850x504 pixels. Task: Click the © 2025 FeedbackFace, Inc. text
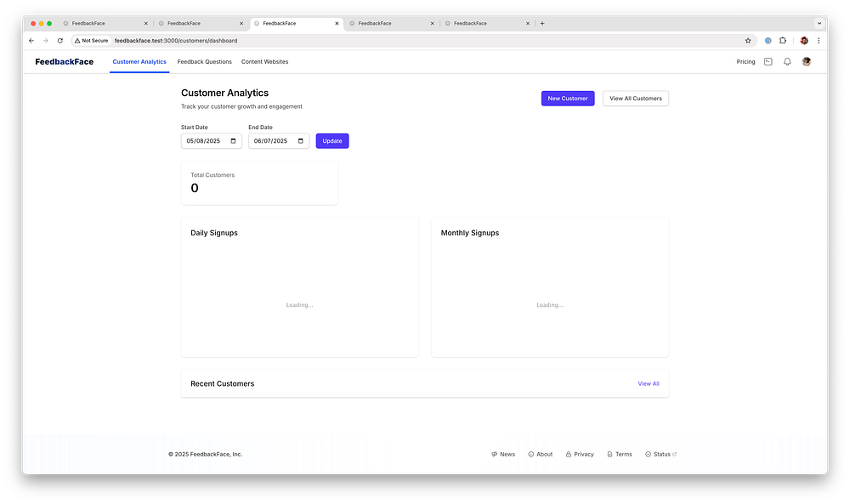click(206, 454)
